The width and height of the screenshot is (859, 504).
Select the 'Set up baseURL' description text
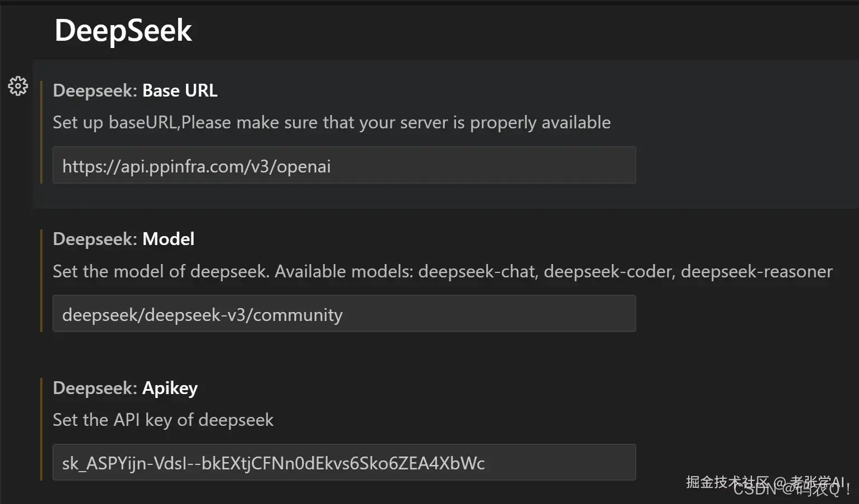coord(332,122)
